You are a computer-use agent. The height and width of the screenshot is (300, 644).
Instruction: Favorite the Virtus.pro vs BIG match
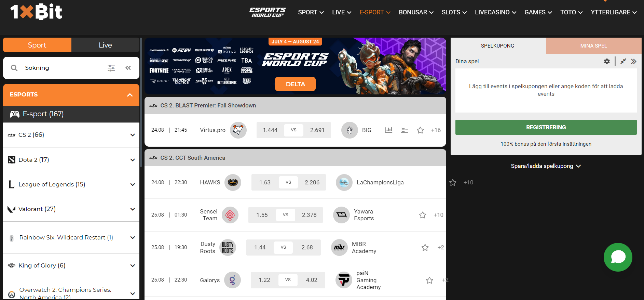(x=420, y=130)
